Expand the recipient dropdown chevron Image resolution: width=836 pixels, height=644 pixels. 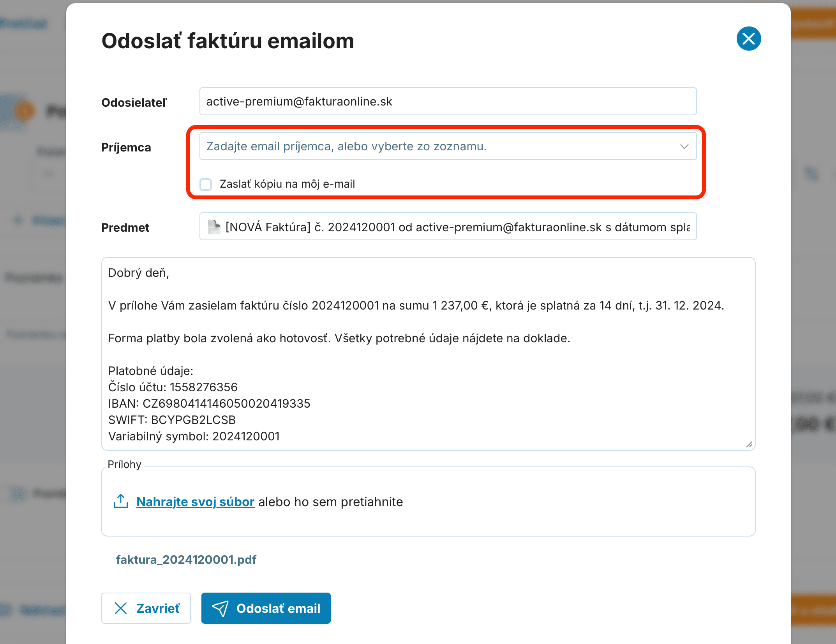[x=684, y=146]
